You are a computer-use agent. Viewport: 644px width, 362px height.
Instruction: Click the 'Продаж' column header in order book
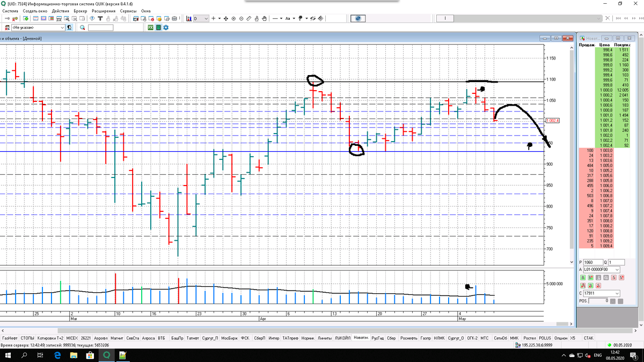[x=587, y=45]
